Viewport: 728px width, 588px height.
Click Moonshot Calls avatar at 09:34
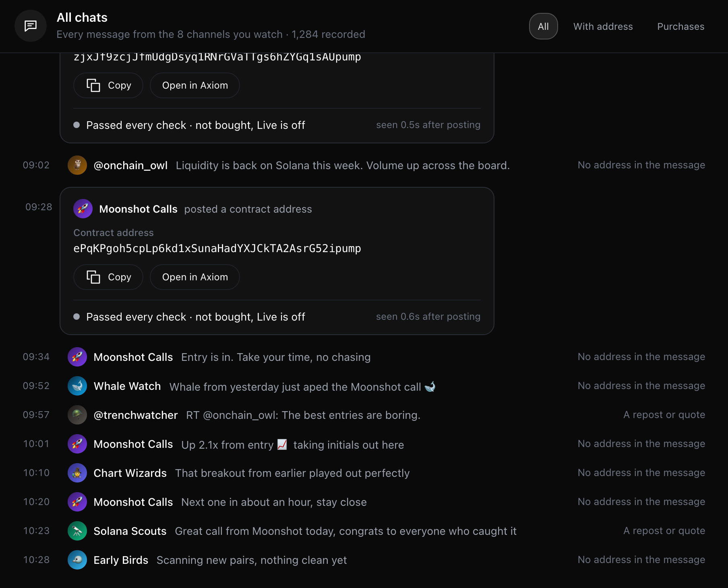click(77, 357)
